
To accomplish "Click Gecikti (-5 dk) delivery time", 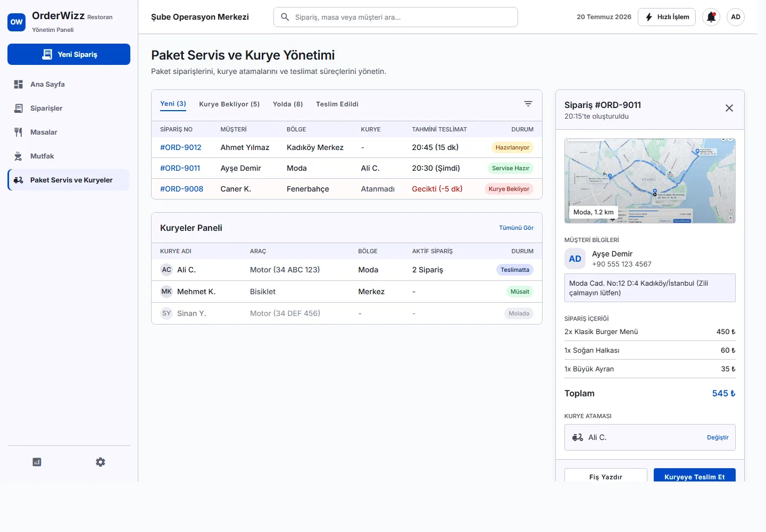I will click(x=437, y=189).
